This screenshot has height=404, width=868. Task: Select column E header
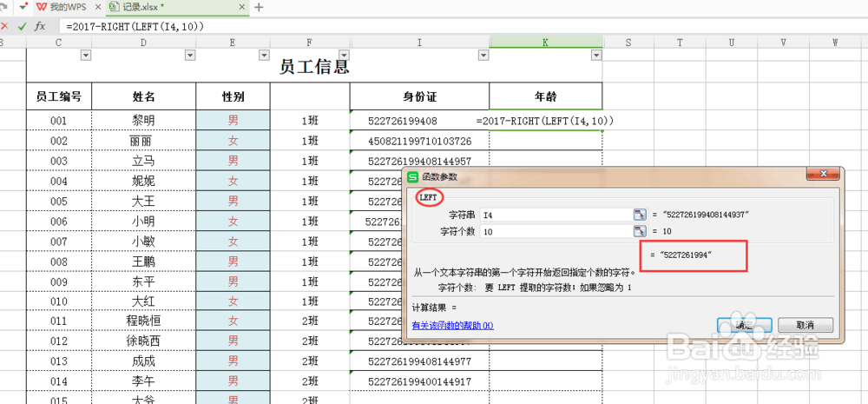tap(233, 42)
